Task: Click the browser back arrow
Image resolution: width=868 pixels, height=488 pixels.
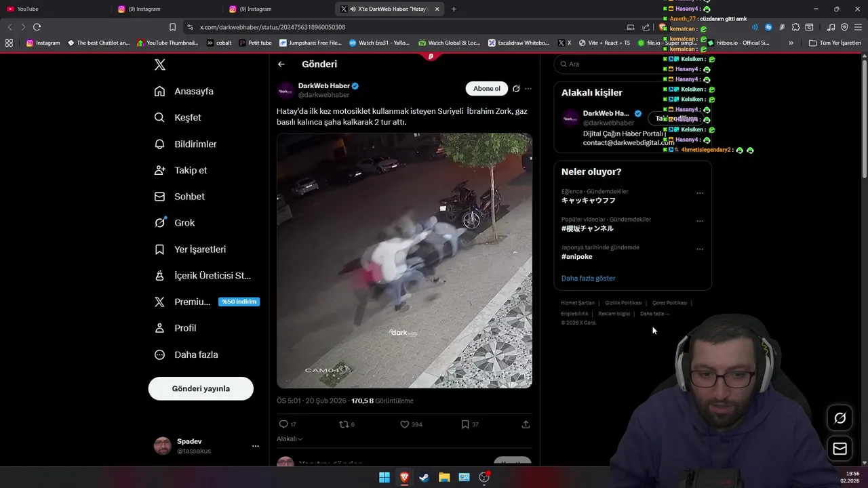Action: click(x=9, y=27)
